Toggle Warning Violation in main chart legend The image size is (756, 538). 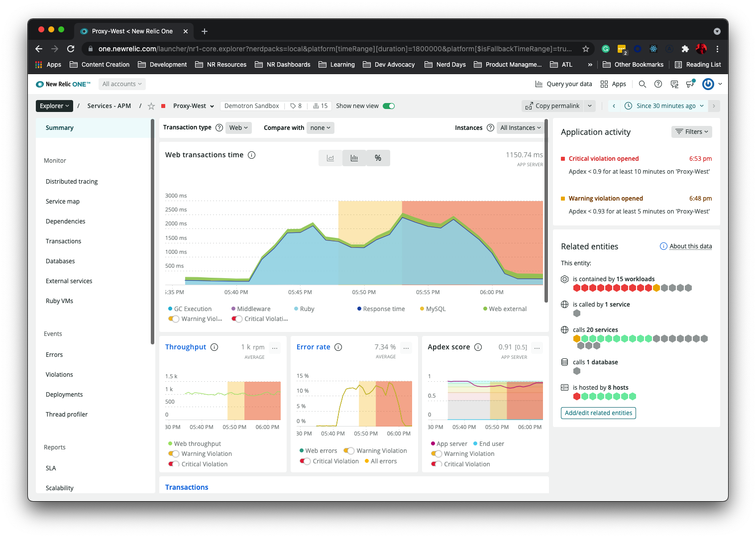coord(174,319)
